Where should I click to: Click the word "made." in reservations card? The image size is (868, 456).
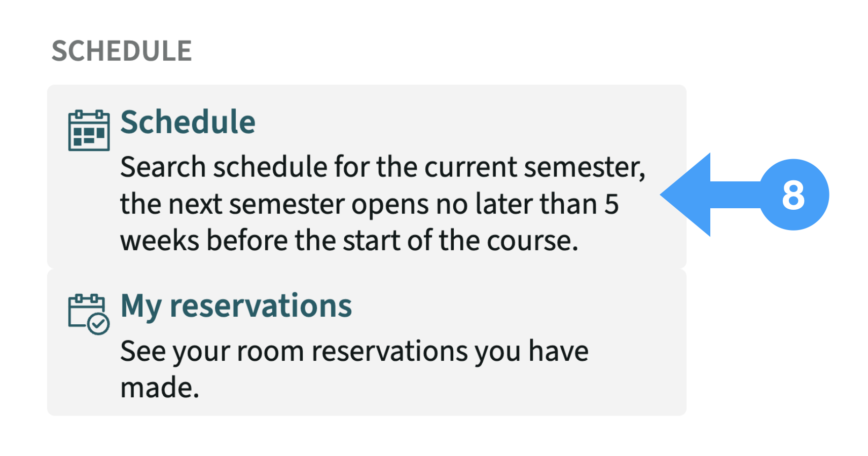[x=160, y=388]
